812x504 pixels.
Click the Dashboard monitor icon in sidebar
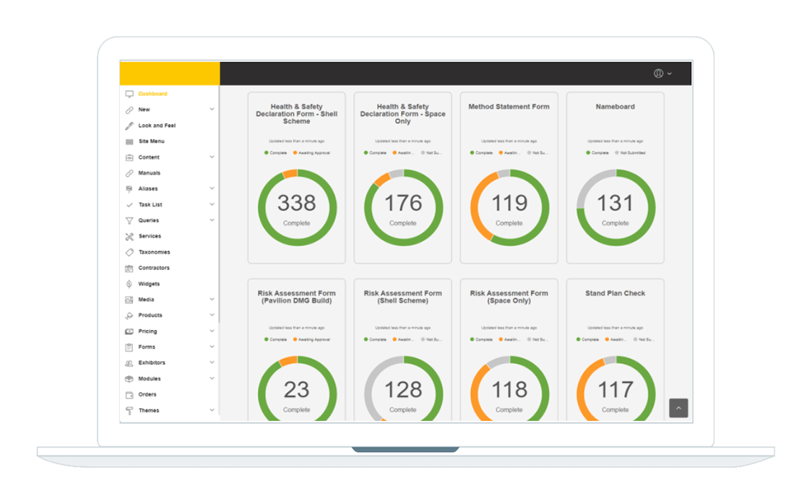coord(129,94)
